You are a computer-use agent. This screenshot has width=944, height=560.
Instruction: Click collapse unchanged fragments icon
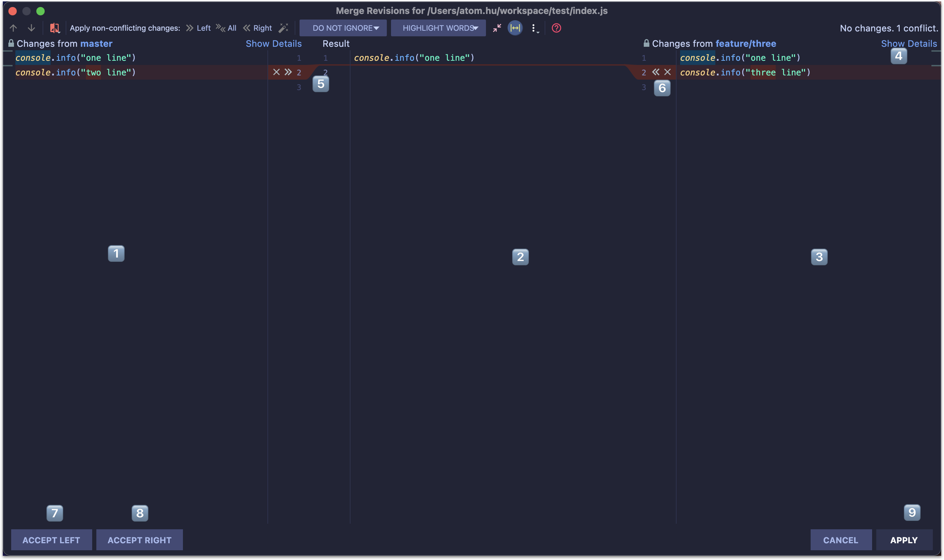point(497,28)
